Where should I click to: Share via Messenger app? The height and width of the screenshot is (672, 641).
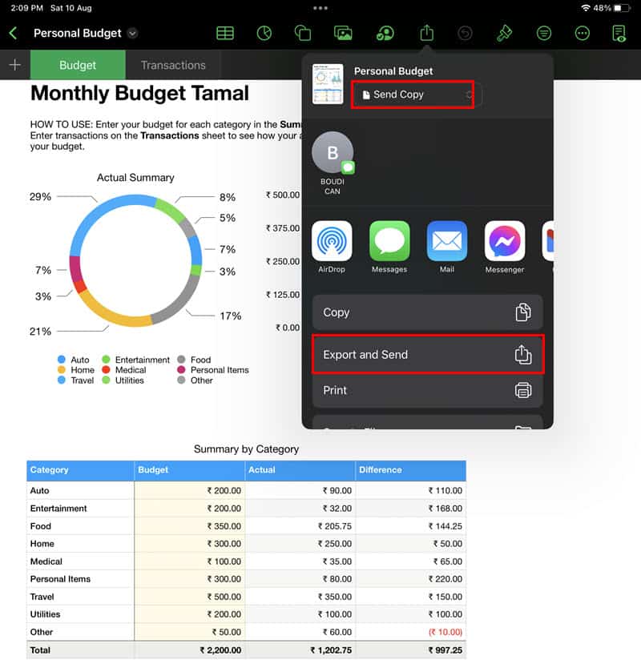click(505, 247)
